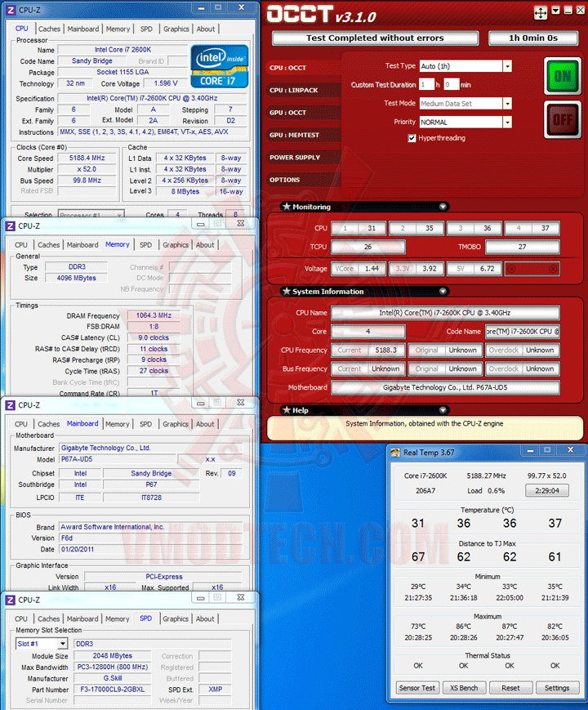Click the Mainboard CPU-Z window title icon
This screenshot has width=588, height=710.
coord(11,405)
